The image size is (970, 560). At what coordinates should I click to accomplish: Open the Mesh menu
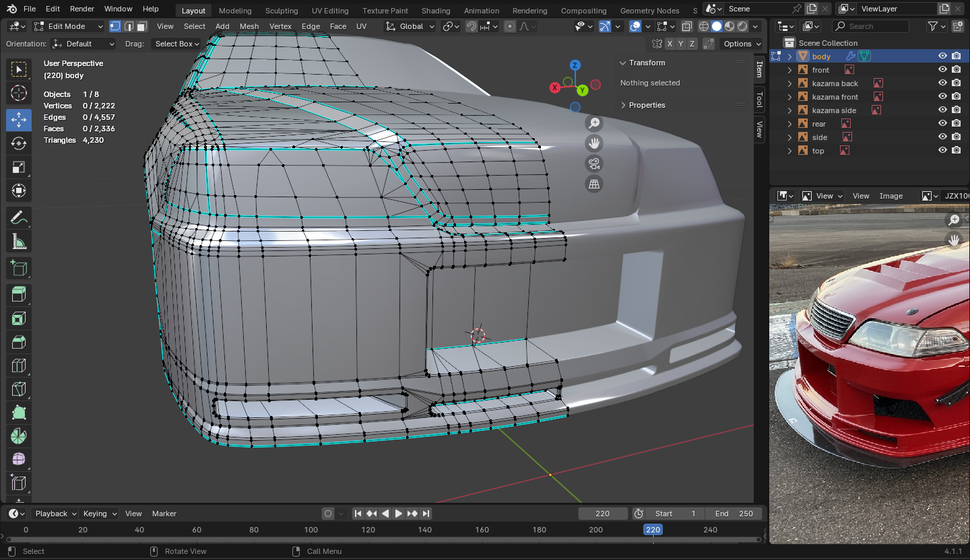click(249, 26)
